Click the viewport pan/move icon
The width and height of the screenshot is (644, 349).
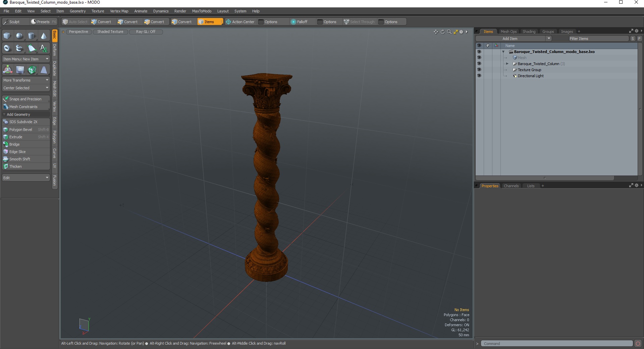[x=436, y=32]
